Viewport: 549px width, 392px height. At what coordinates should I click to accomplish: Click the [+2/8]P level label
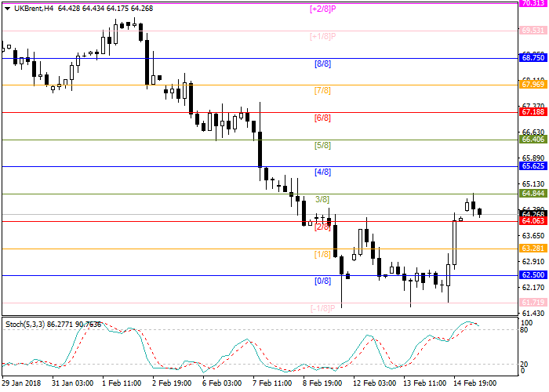[x=322, y=9]
